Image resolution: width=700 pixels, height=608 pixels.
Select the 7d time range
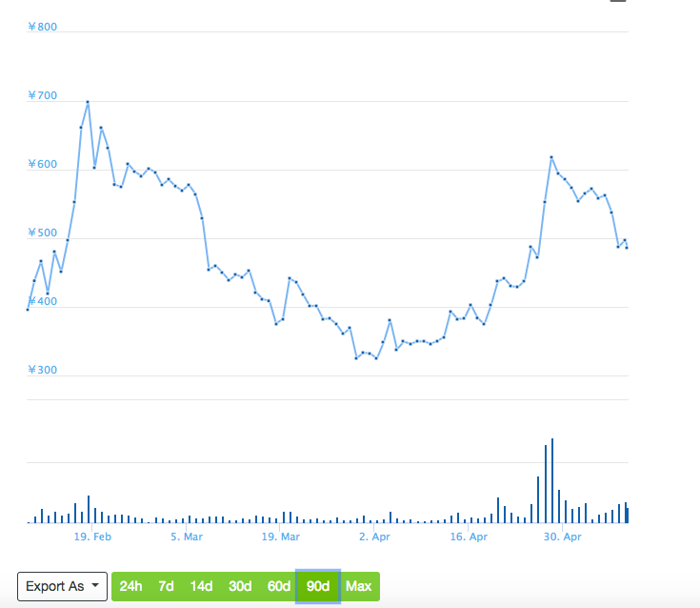[x=166, y=586]
